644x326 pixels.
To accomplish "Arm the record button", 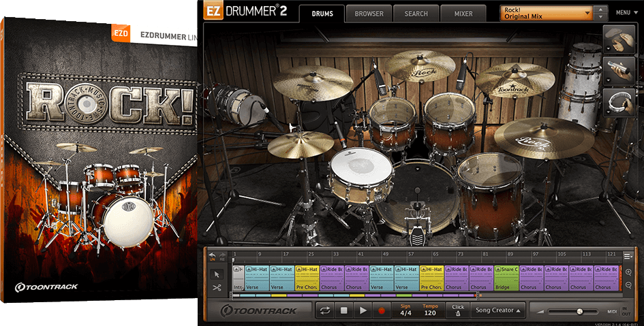I will click(x=382, y=310).
